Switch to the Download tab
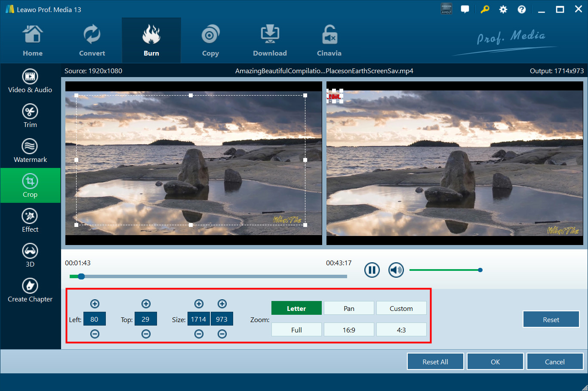588x391 pixels. coord(270,41)
